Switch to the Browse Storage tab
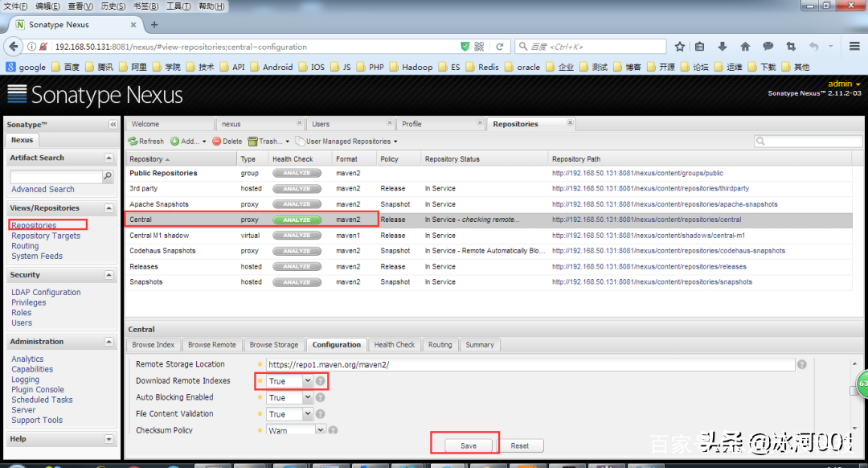 (x=274, y=344)
